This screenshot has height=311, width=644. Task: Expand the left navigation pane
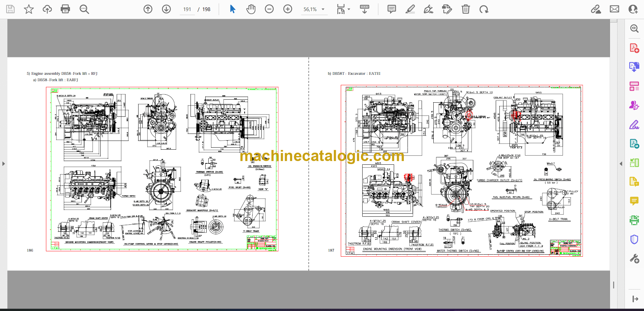(3, 164)
